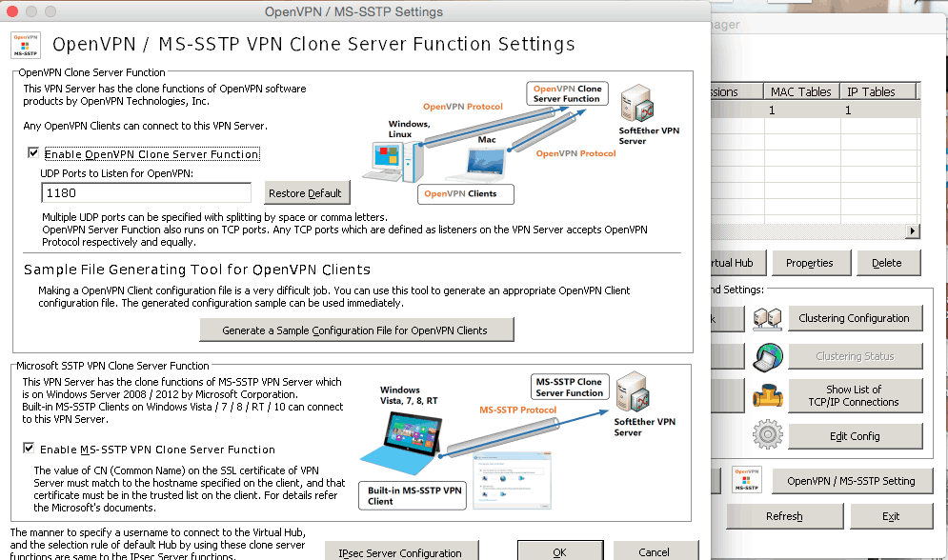Toggle Enable OpenVPN Clone Server Function checkbox

[x=33, y=152]
